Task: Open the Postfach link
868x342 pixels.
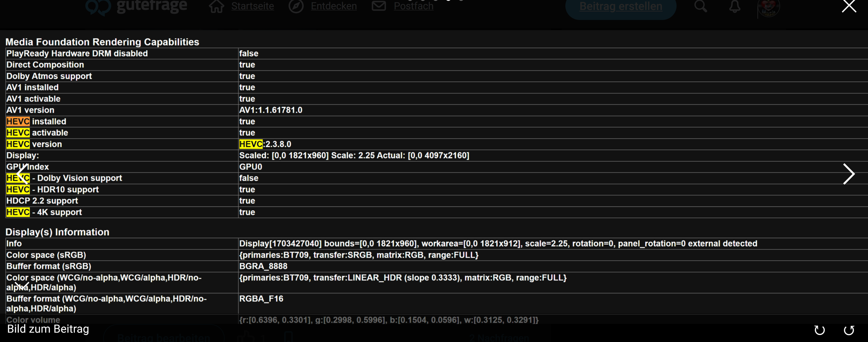Action: 413,6
